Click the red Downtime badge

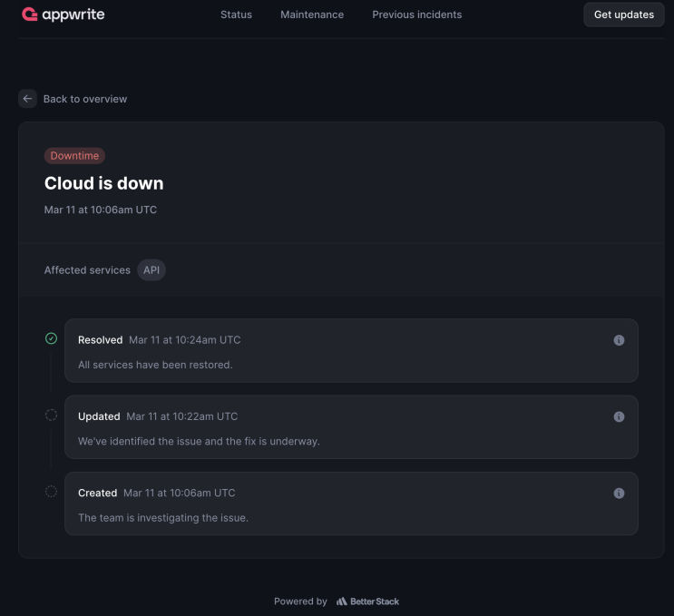tap(74, 156)
